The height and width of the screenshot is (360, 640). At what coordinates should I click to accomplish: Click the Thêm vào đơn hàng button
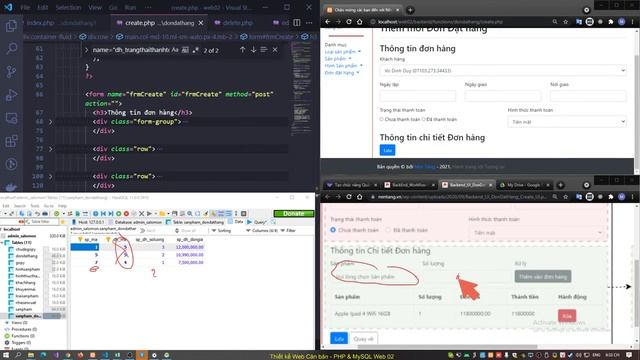point(543,276)
